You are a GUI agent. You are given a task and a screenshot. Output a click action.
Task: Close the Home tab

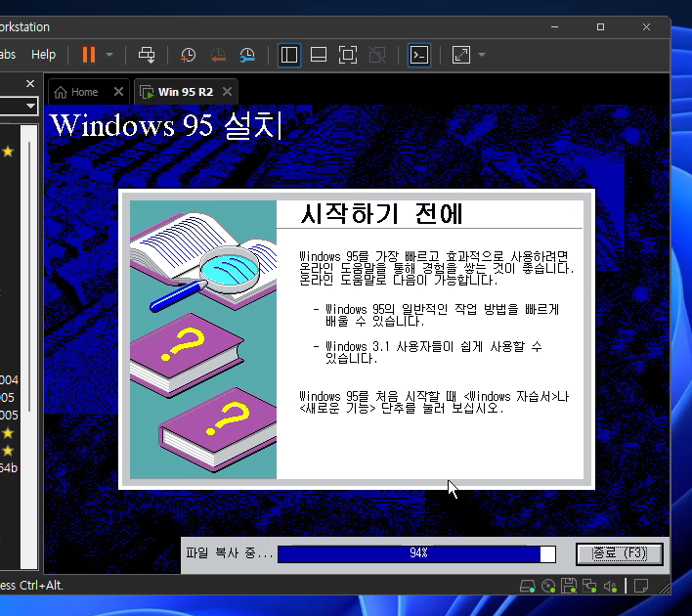pyautogui.click(x=118, y=91)
